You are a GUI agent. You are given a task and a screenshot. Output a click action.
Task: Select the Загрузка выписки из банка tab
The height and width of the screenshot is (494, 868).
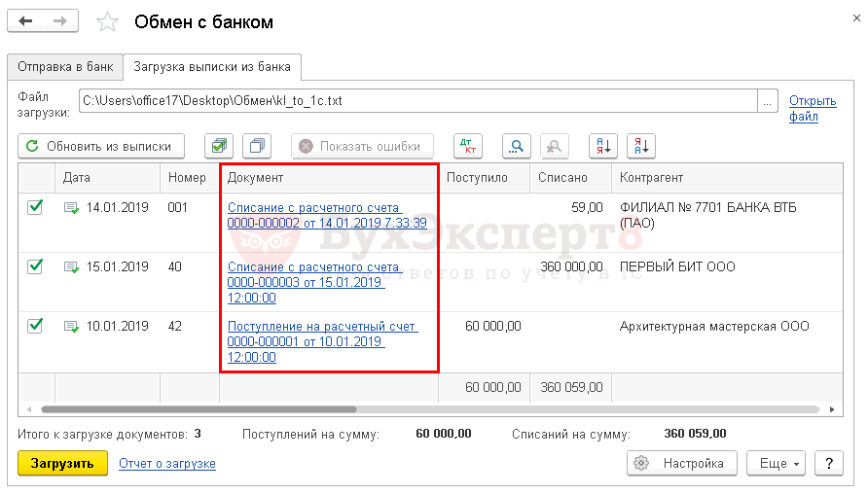(212, 67)
